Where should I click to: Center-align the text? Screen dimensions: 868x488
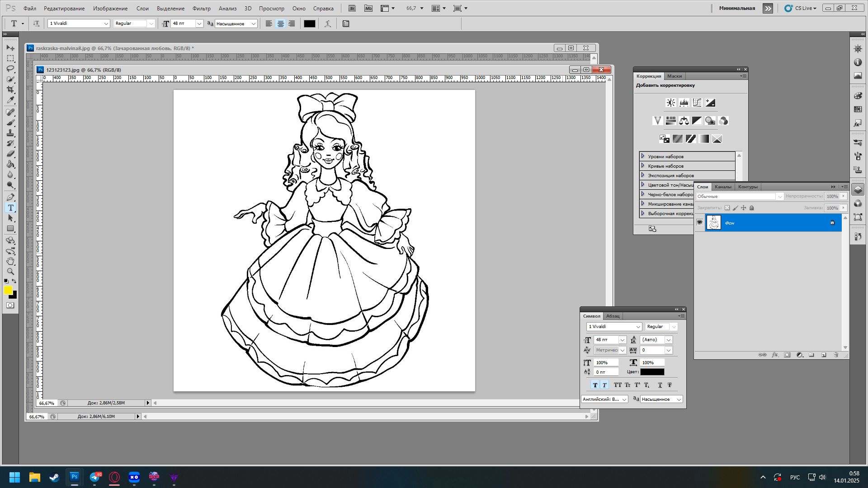click(280, 23)
